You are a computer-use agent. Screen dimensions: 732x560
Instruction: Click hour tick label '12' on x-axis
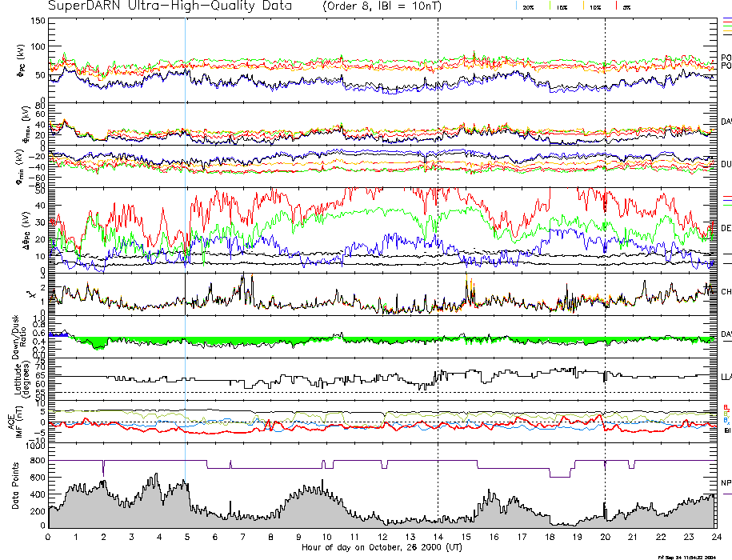pyautogui.click(x=382, y=537)
